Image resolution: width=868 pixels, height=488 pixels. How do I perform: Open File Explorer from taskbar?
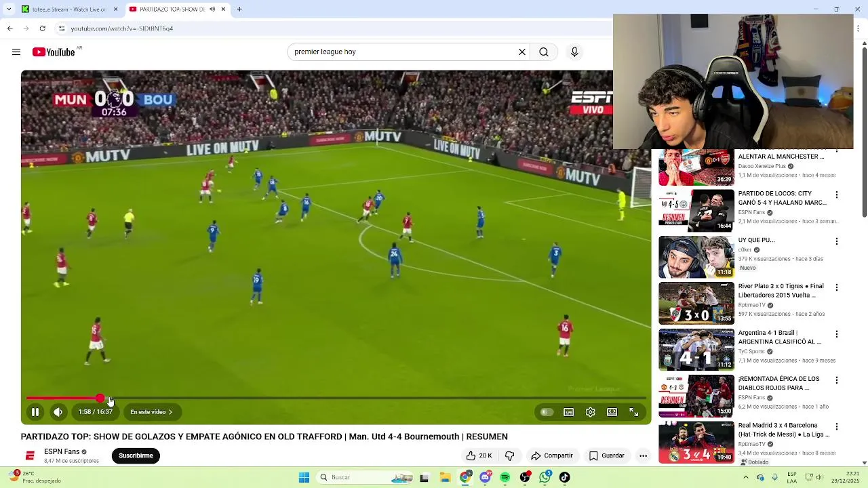(445, 478)
